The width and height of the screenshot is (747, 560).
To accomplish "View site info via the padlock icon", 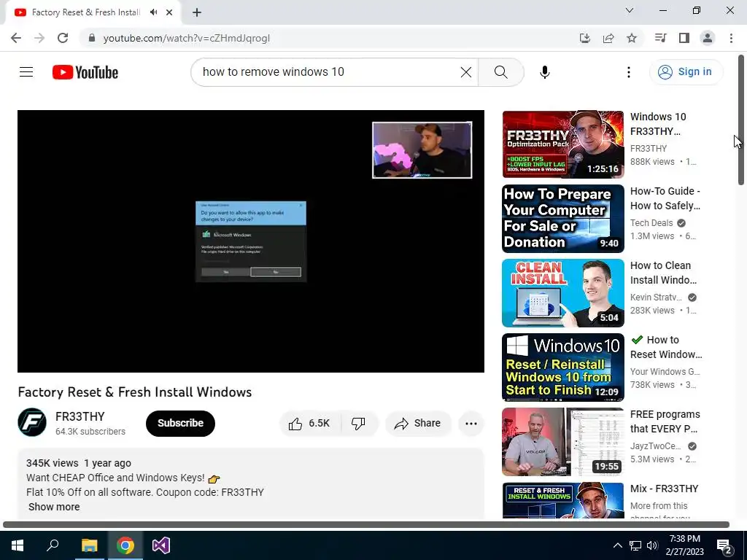I will tap(92, 38).
